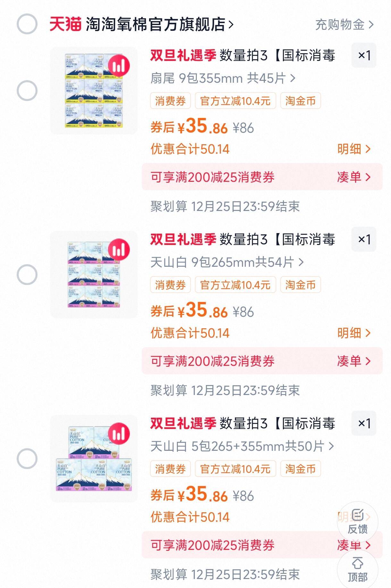Tap the red chart badge on the 扇尾 product image
The image size is (391, 588).
click(x=119, y=66)
